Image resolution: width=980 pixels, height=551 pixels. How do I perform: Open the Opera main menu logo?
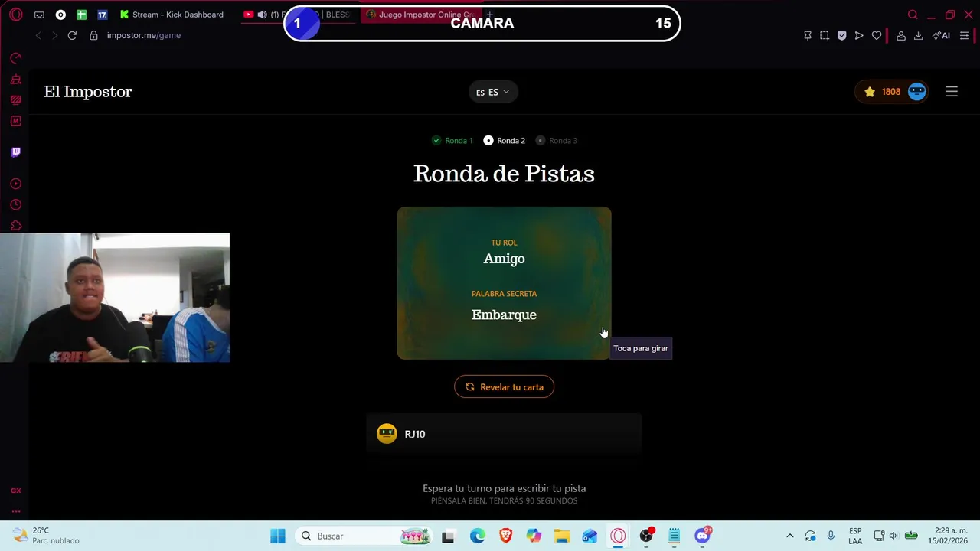pos(16,15)
